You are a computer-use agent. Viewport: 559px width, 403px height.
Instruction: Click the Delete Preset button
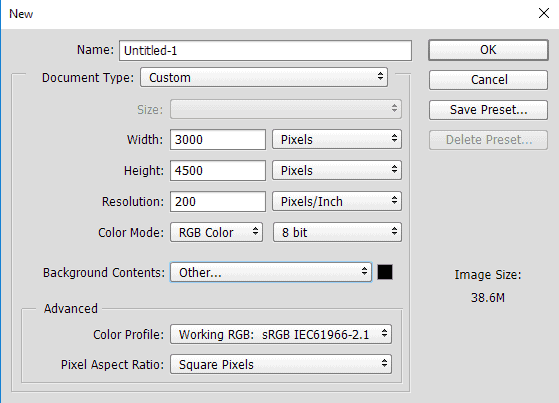pos(488,140)
